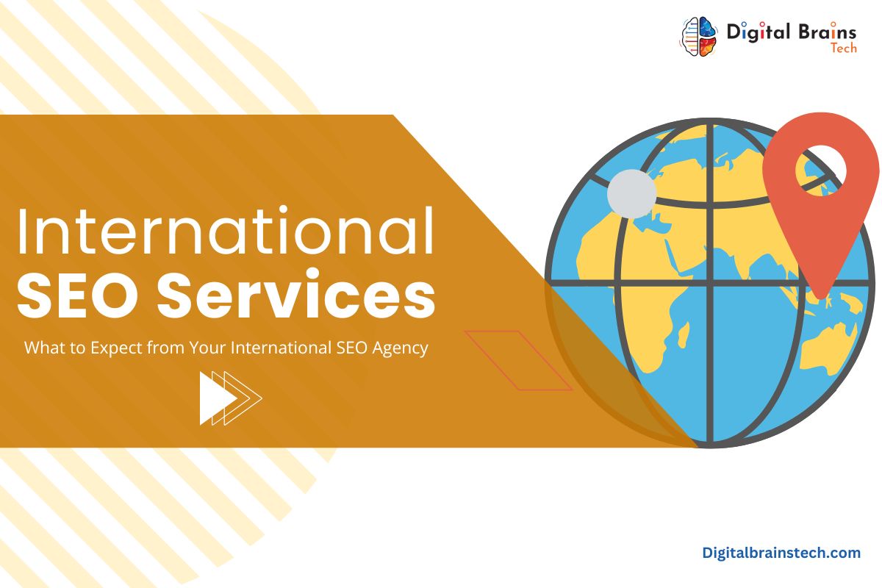882x588 pixels.
Task: Click the solid white play triangle
Action: pos(215,398)
